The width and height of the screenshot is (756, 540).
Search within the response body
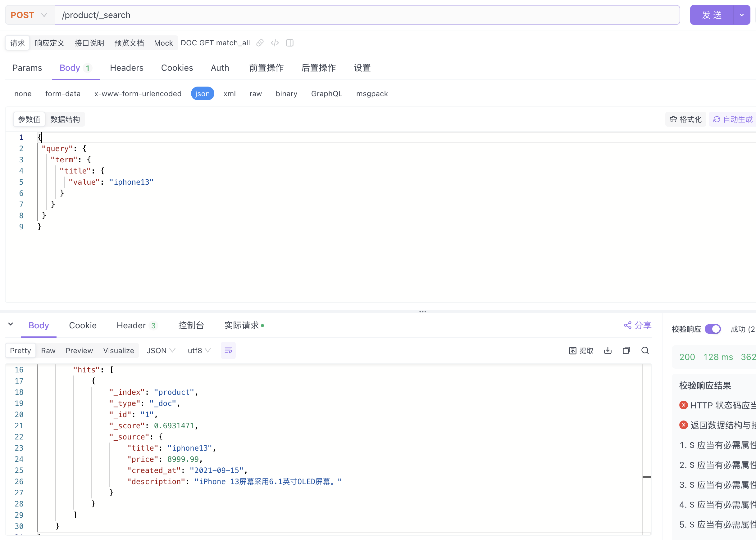645,350
